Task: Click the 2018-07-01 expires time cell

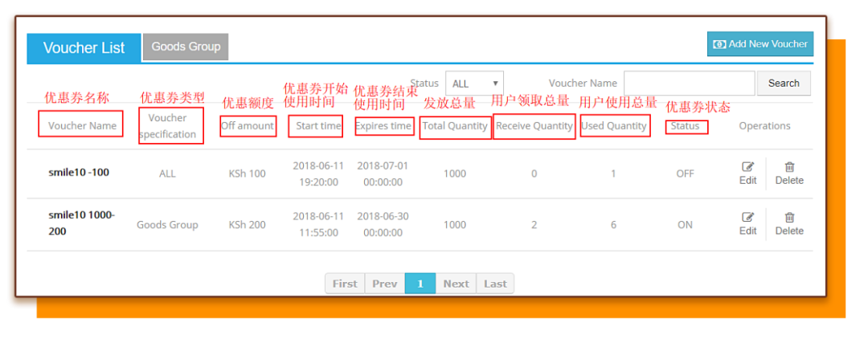Action: pyautogui.click(x=383, y=174)
